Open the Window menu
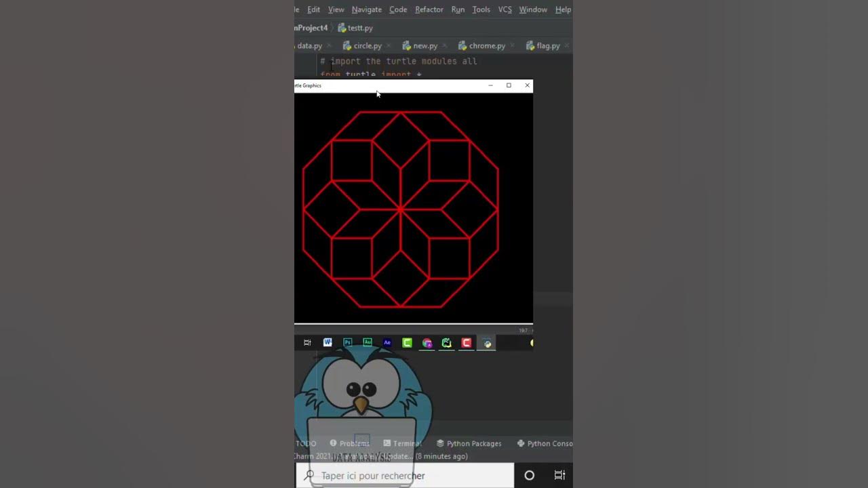This screenshot has width=868, height=488. tap(533, 9)
